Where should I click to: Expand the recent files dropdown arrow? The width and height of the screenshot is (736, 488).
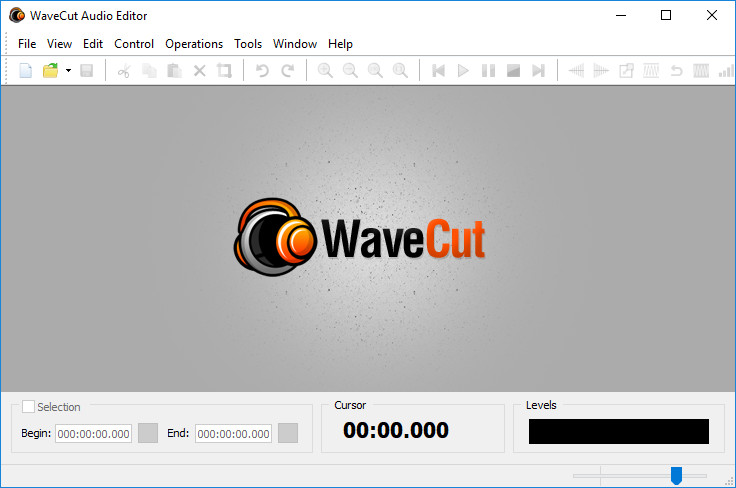click(69, 71)
